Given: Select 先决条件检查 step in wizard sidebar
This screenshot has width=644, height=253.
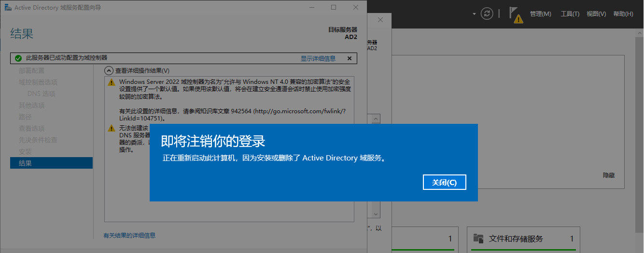Looking at the screenshot, I should pos(38,140).
